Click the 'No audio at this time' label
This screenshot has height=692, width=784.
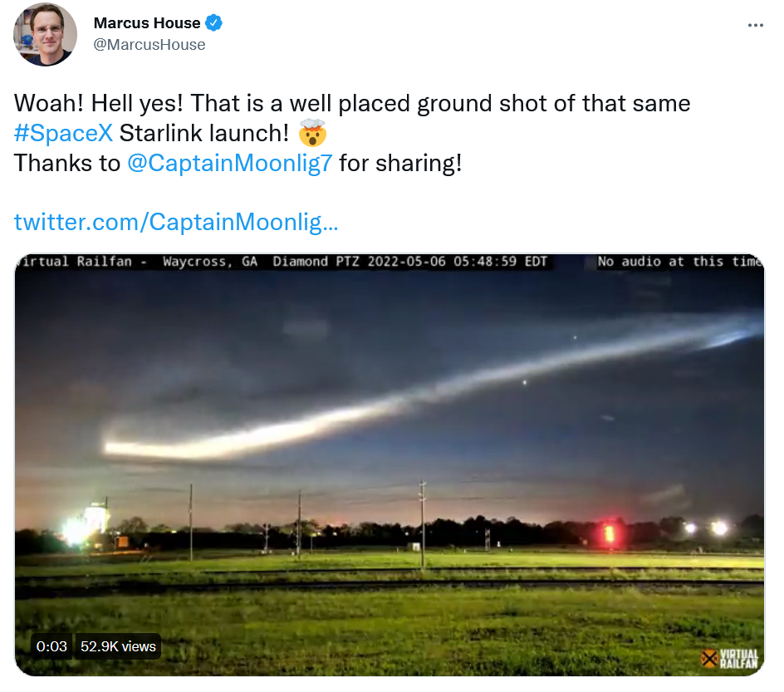680,262
